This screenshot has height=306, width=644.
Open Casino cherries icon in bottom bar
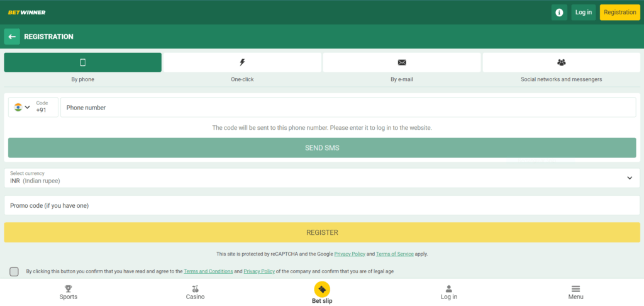[x=195, y=289]
